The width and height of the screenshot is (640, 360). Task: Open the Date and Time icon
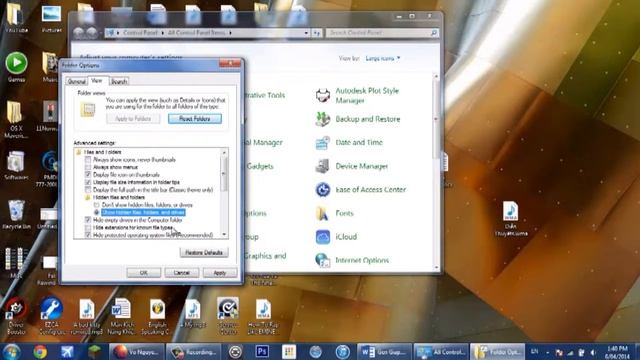(323, 143)
